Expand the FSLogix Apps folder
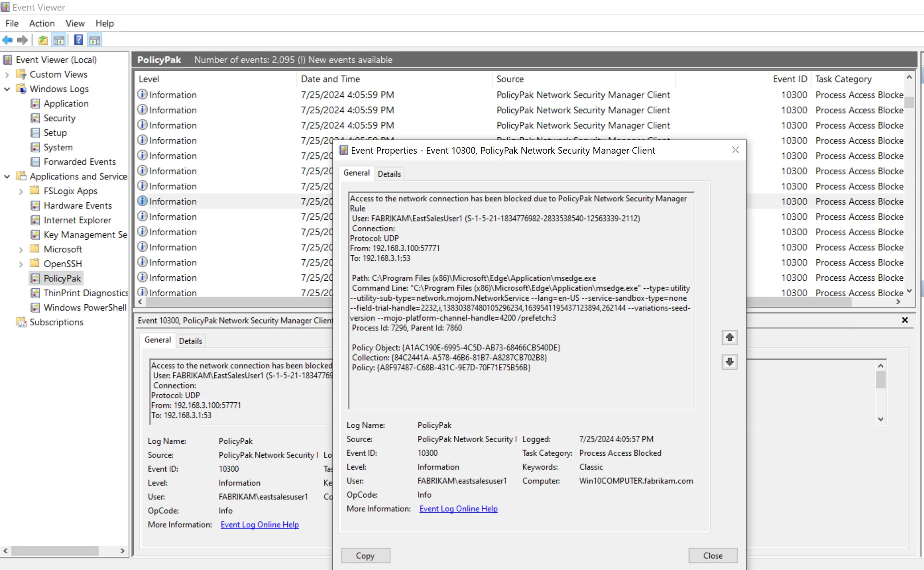Image resolution: width=924 pixels, height=570 pixels. [21, 191]
